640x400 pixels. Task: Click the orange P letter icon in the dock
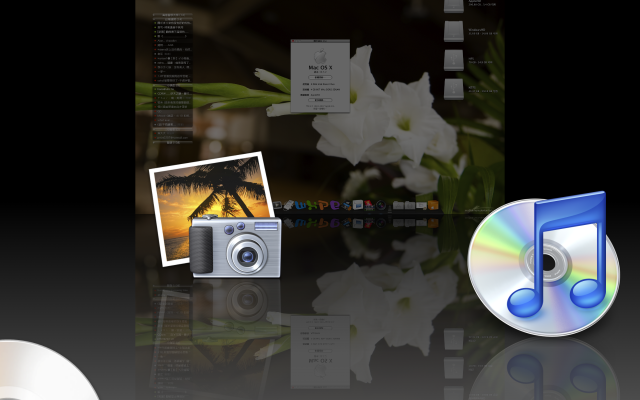coord(323,205)
